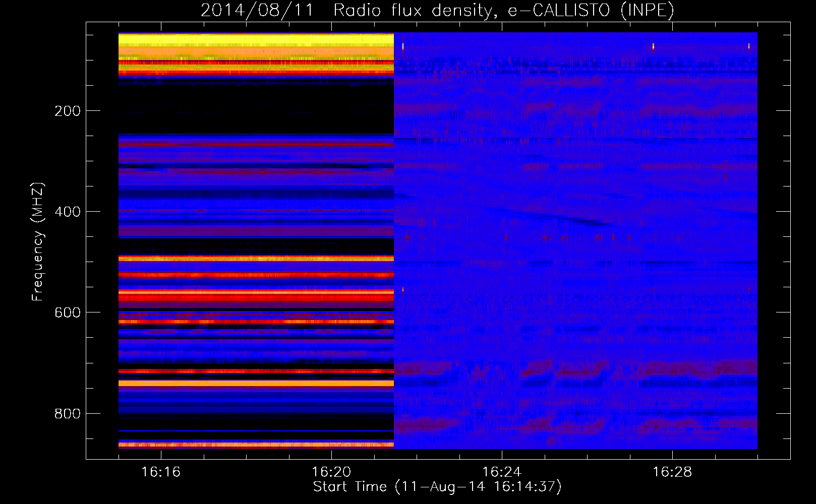Click the 16:24 time tick label
This screenshot has height=504, width=816.
coord(502,472)
